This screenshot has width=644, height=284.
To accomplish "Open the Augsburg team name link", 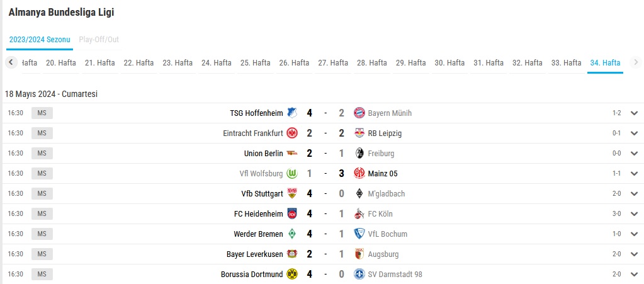I will 383,254.
